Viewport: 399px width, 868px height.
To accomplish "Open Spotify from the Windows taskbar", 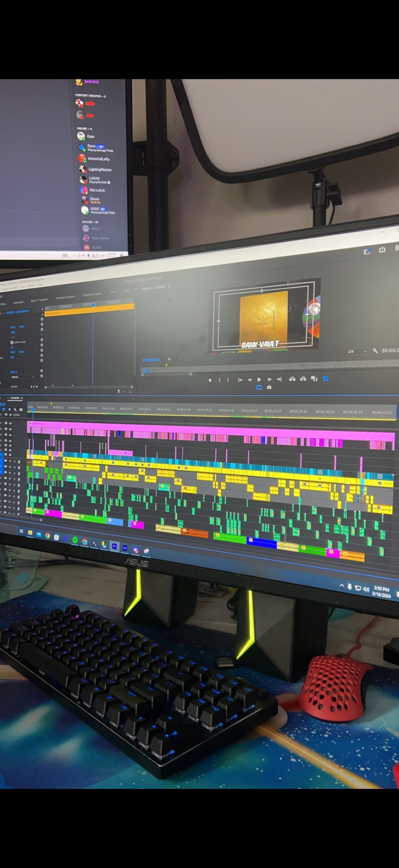I will pos(75,540).
